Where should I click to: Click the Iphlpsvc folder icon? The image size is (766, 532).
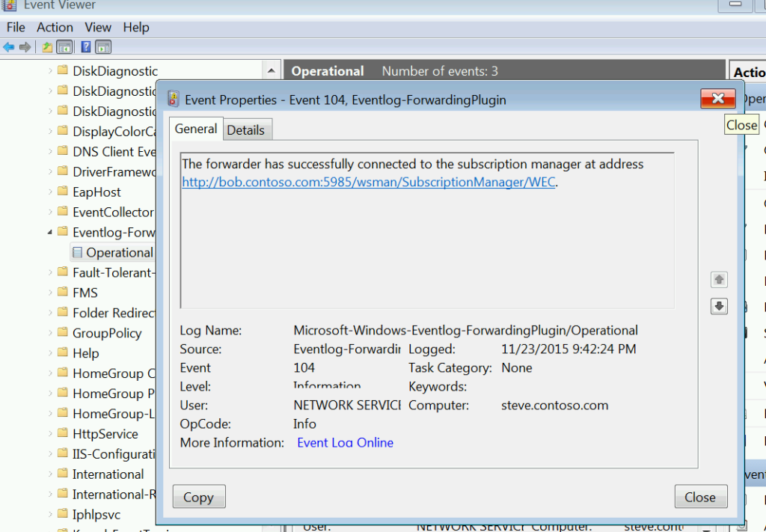(63, 513)
